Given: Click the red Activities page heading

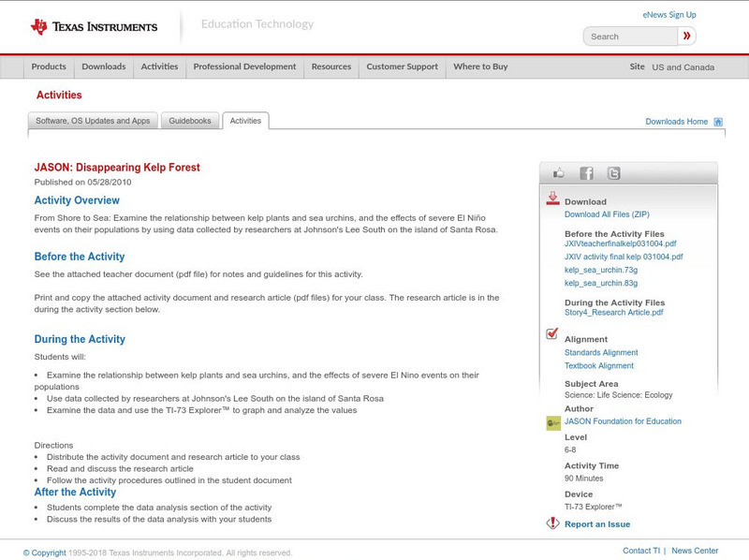Looking at the screenshot, I should click(x=59, y=96).
